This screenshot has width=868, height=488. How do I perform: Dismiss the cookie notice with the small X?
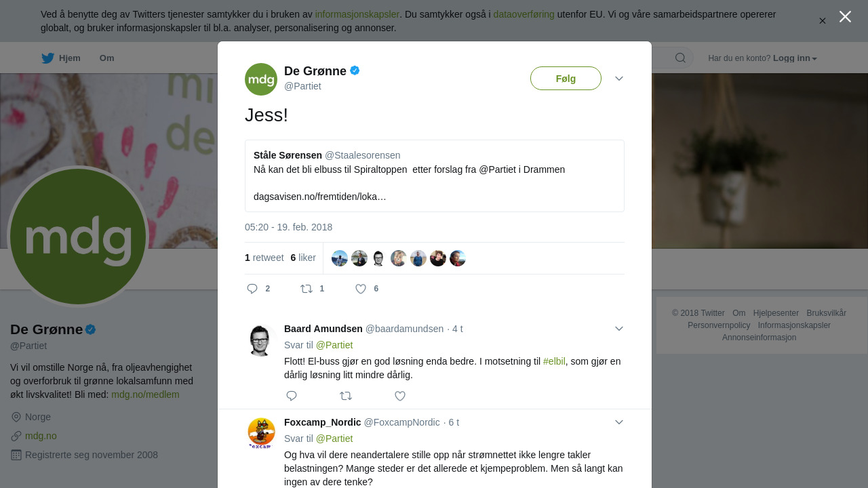point(823,21)
